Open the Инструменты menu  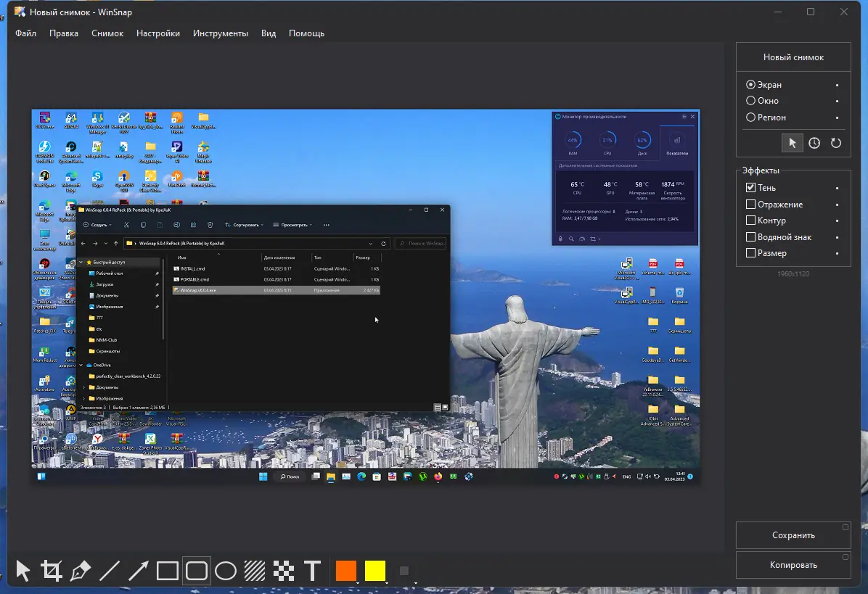click(221, 33)
